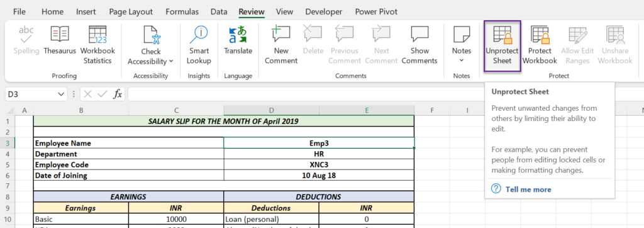
Task: Click Unprotect Sheet button
Action: point(502,45)
